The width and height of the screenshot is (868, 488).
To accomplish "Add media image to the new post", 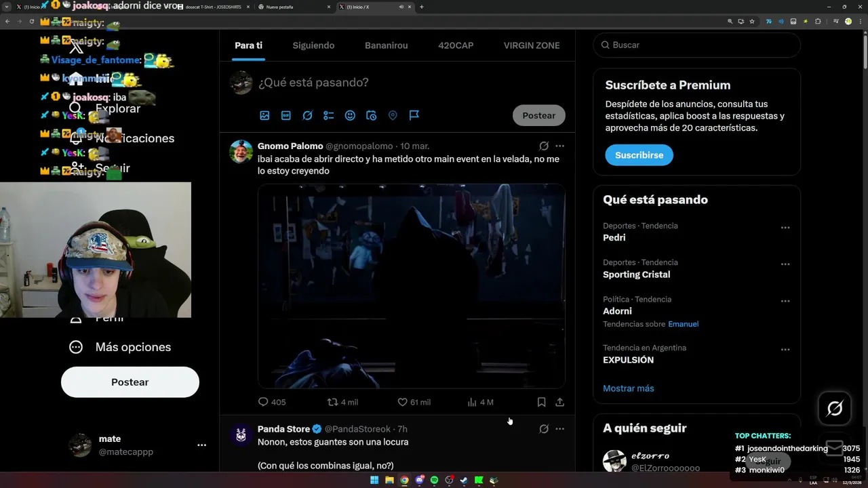I will pos(264,115).
